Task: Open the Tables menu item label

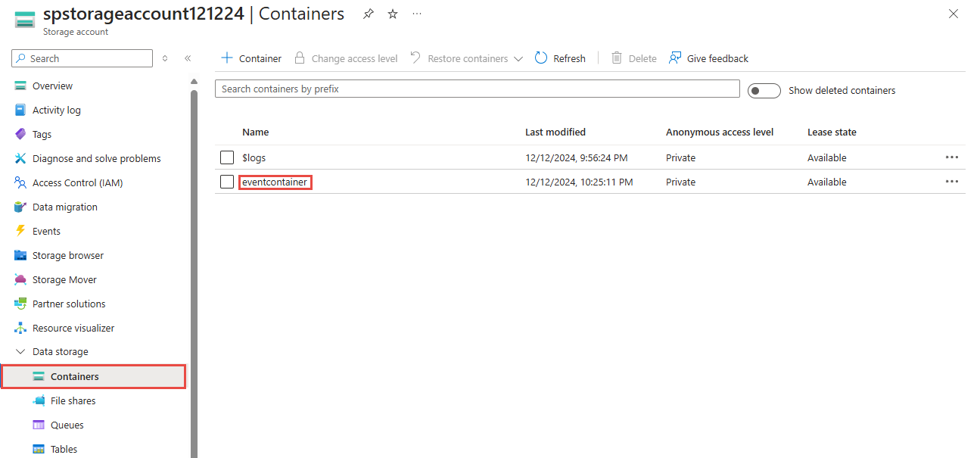Action: click(x=64, y=449)
